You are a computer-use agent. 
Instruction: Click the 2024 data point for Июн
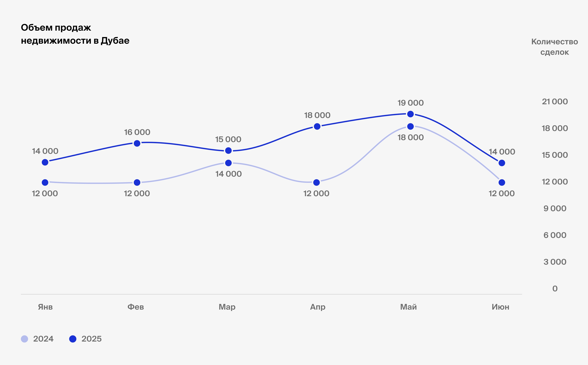(x=502, y=182)
